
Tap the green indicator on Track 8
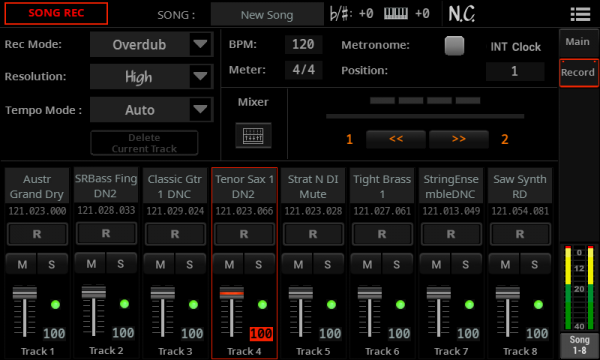pos(538,305)
